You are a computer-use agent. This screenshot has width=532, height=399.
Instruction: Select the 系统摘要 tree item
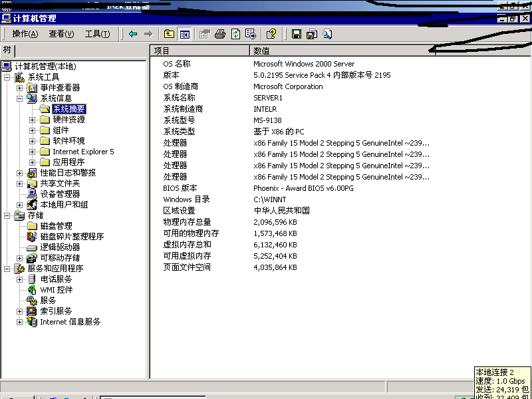(69, 109)
